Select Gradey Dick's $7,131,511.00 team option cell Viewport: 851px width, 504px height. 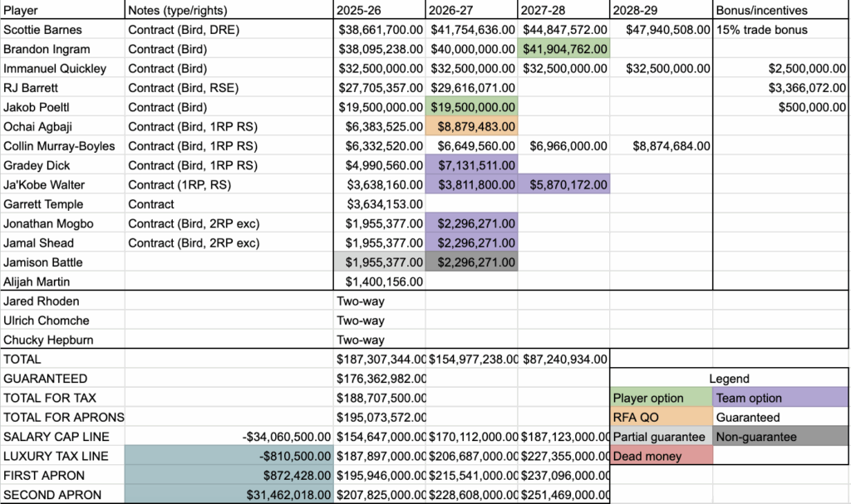pos(472,165)
